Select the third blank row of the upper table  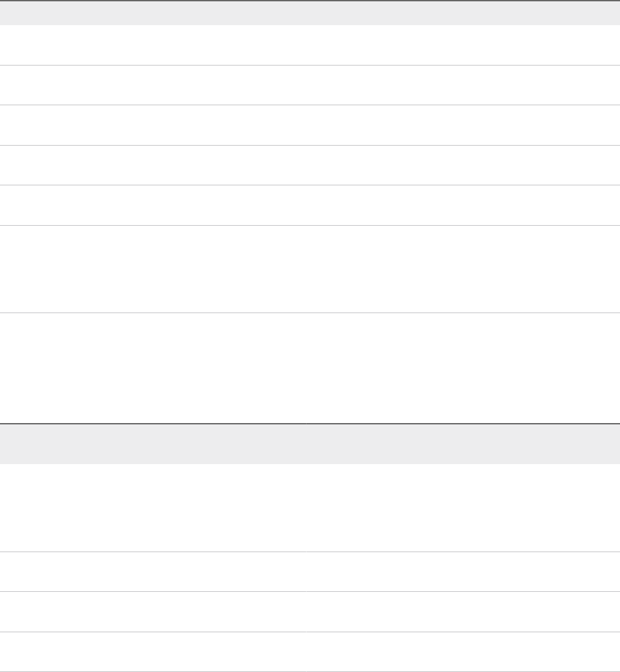[310, 125]
